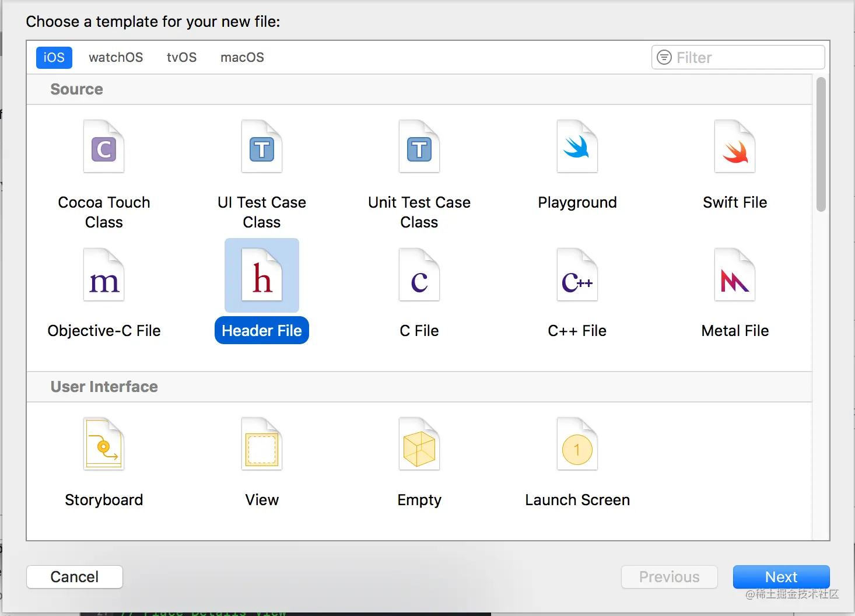This screenshot has height=616, width=855.
Task: Click the Next button
Action: (781, 576)
